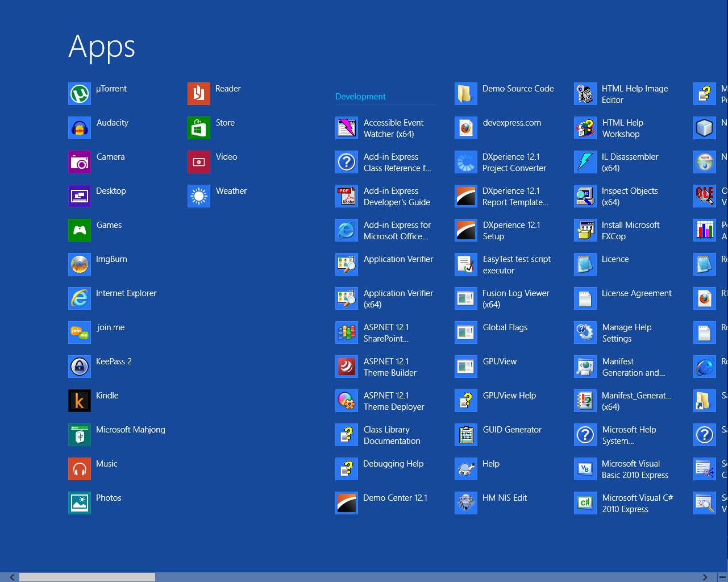Open Inspect Objects (x64) label

click(630, 197)
